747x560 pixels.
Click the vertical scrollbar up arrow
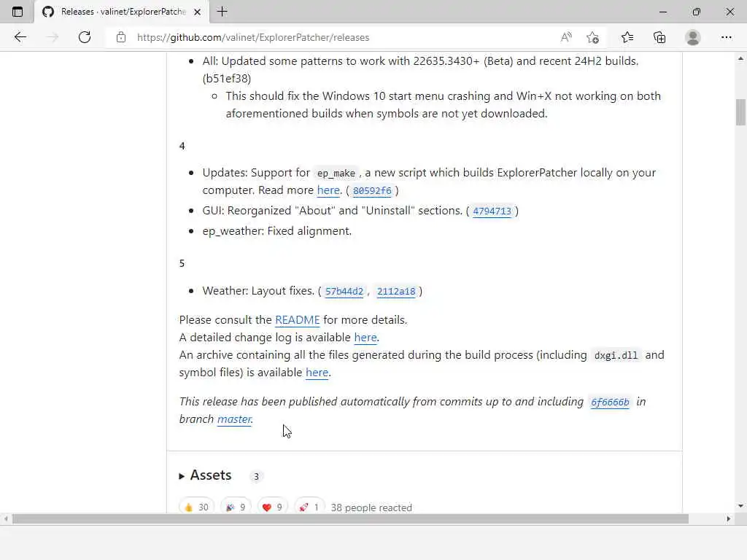740,58
